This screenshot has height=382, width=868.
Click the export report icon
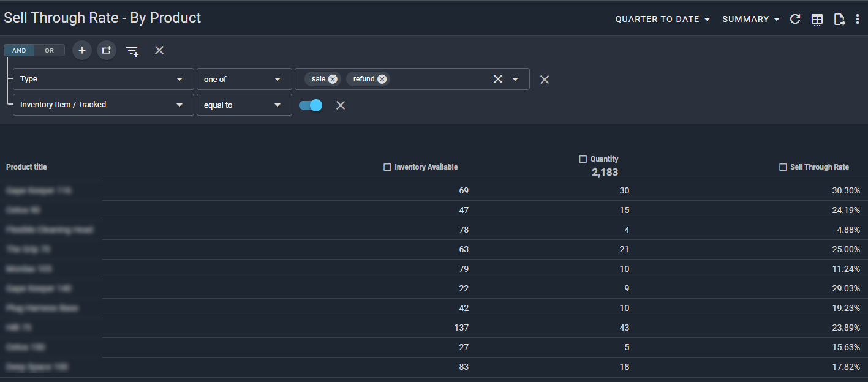click(839, 20)
